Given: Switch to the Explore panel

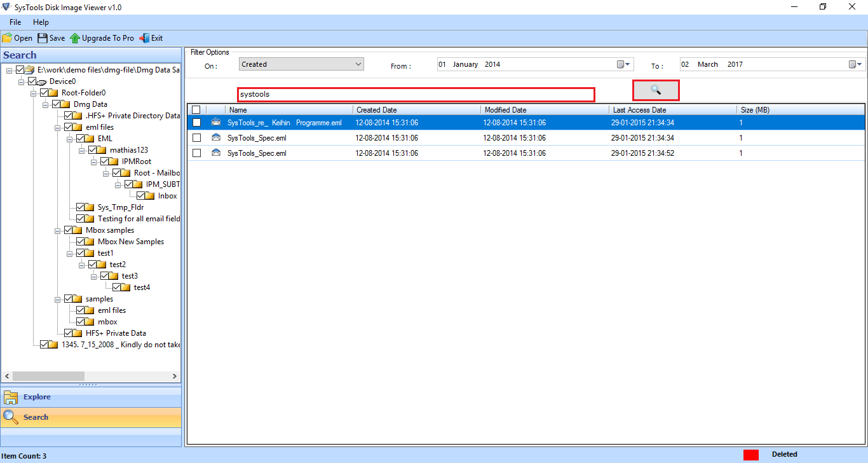Looking at the screenshot, I should point(38,396).
